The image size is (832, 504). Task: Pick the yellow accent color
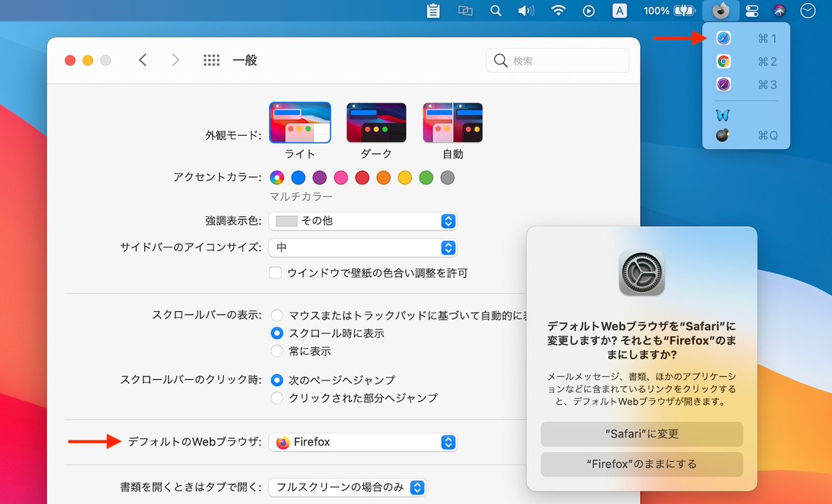click(x=405, y=177)
